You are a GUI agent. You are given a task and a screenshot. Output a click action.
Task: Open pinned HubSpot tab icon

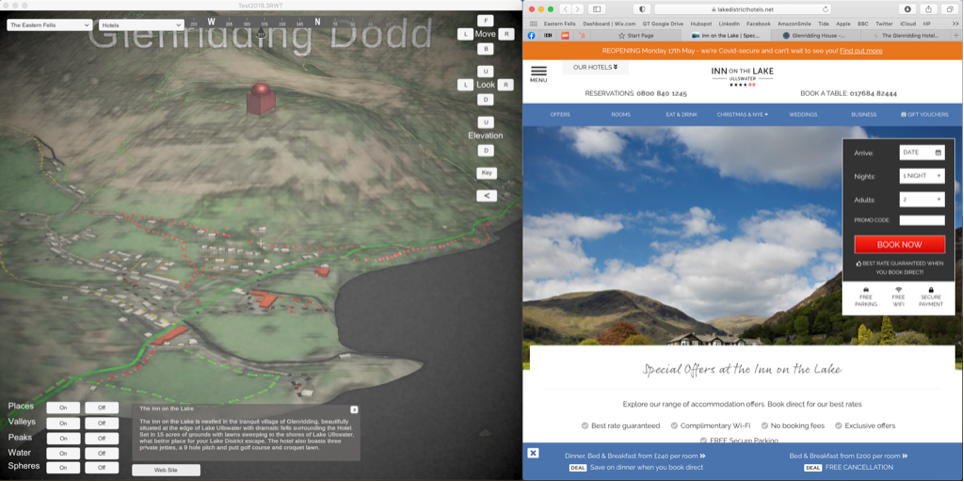coord(581,36)
